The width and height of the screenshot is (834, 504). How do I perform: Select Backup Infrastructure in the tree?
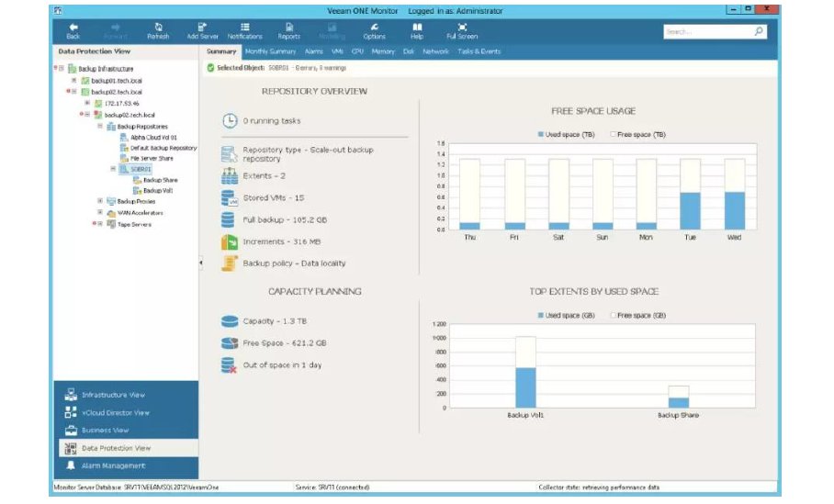pos(106,69)
